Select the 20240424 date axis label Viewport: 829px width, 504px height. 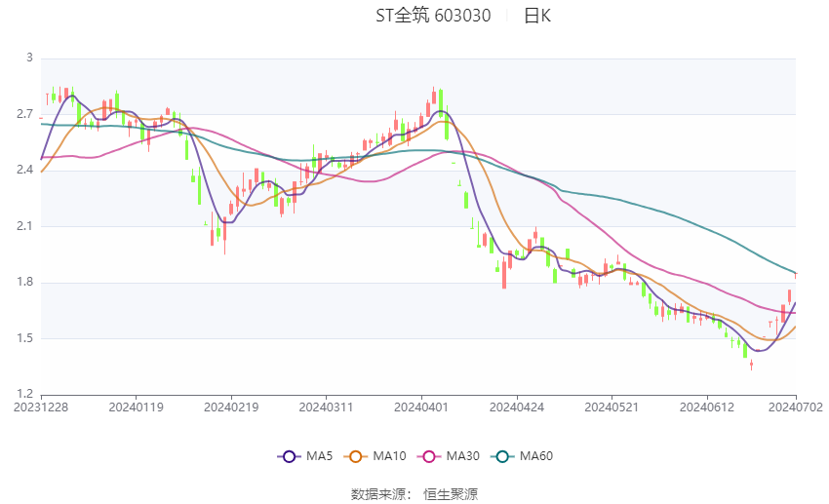point(516,407)
